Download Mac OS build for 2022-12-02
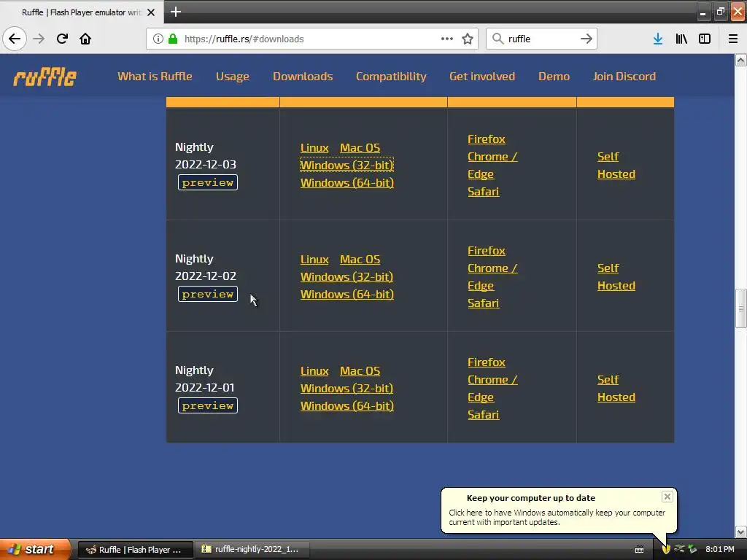The width and height of the screenshot is (747, 560). click(x=360, y=259)
